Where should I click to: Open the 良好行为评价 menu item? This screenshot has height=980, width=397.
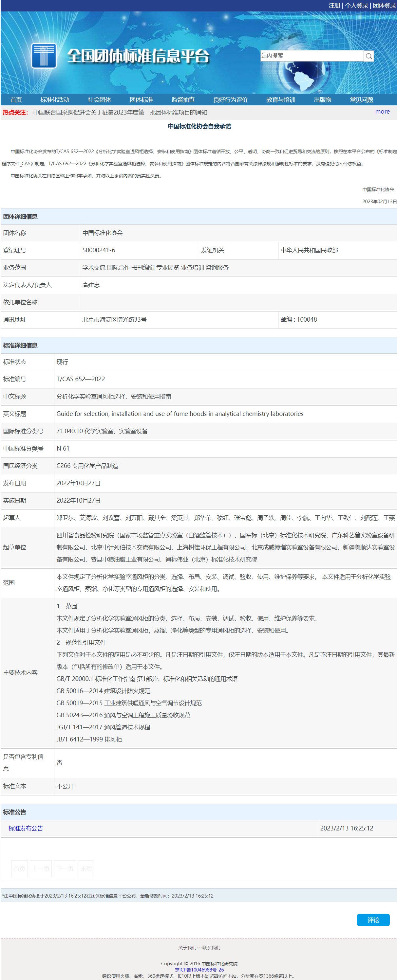click(x=231, y=100)
